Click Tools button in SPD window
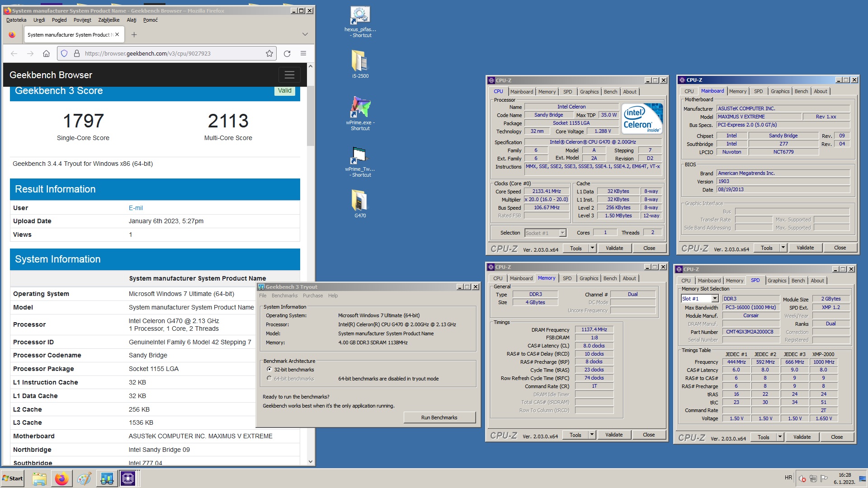Image resolution: width=868 pixels, height=488 pixels. click(763, 437)
